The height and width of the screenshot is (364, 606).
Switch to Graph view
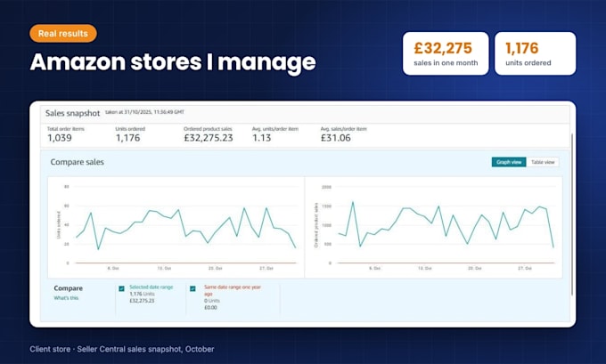[509, 162]
